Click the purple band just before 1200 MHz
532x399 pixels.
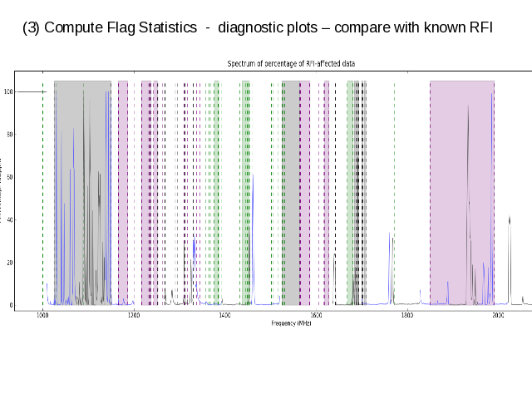pyautogui.click(x=123, y=193)
